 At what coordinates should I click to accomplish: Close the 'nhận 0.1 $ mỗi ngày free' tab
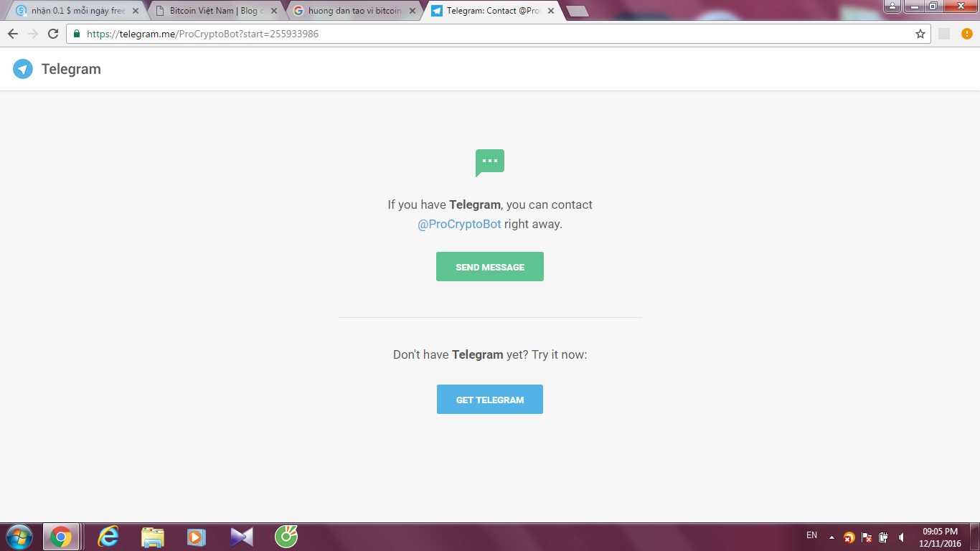(x=136, y=11)
